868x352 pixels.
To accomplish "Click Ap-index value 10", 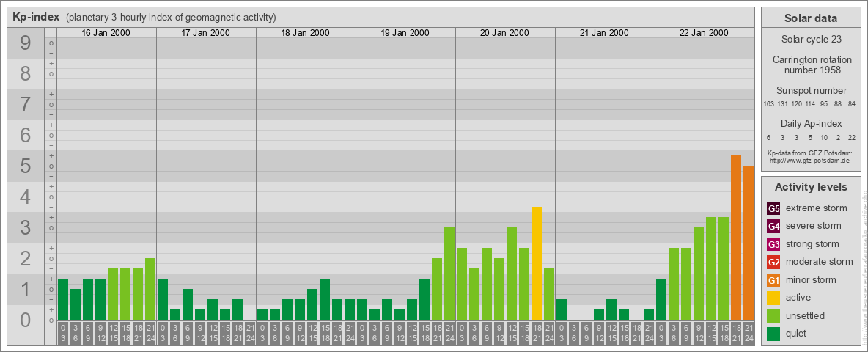I will click(824, 137).
